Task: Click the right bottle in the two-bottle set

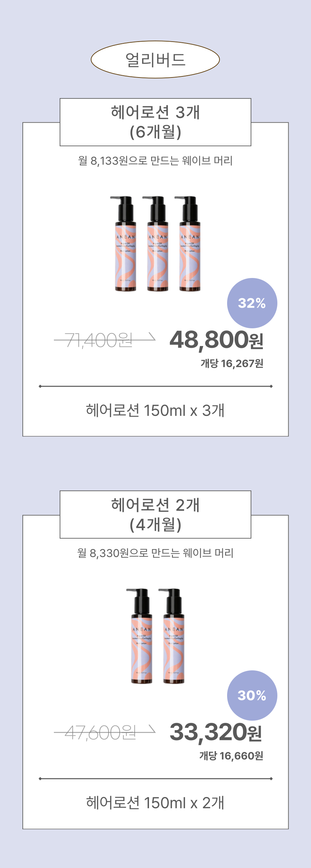Action: [173, 636]
